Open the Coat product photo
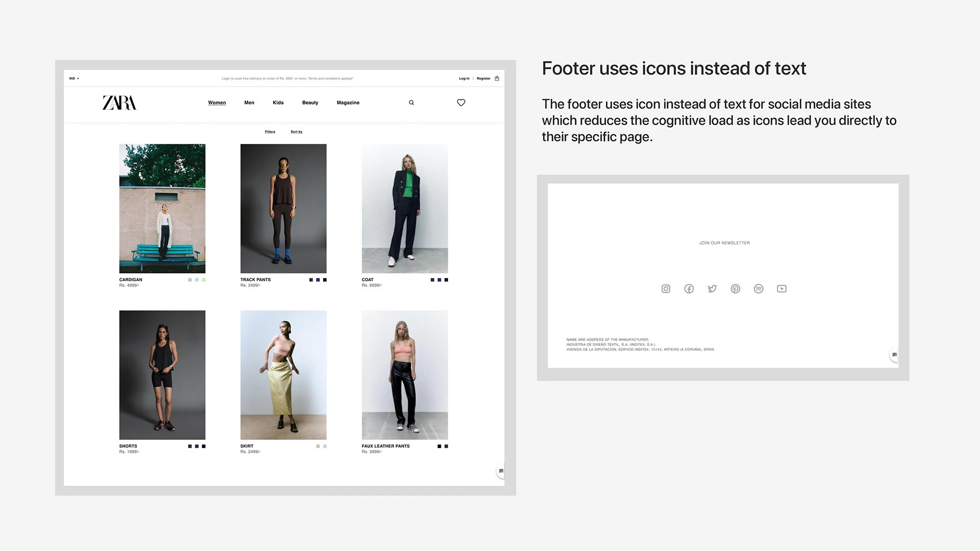The height and width of the screenshot is (551, 980). (x=405, y=208)
